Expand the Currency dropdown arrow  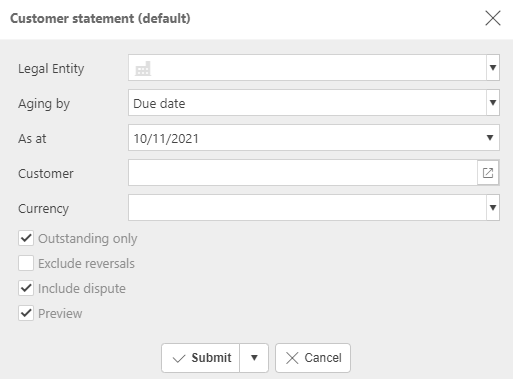pos(493,208)
